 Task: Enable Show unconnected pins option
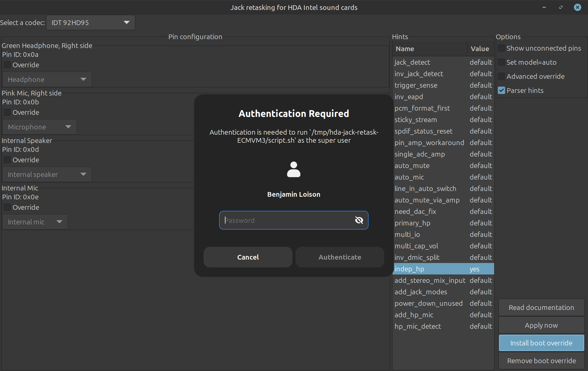[x=501, y=48]
